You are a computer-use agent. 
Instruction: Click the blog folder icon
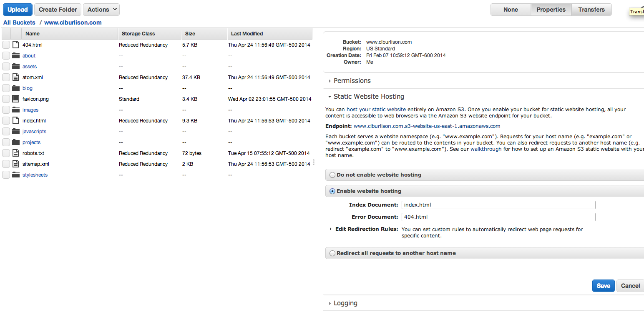coord(16,88)
